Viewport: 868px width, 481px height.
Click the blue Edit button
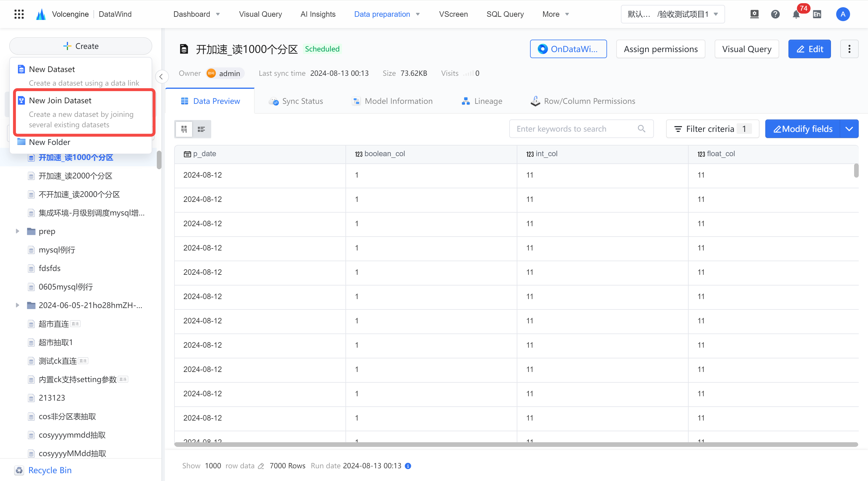(x=809, y=49)
